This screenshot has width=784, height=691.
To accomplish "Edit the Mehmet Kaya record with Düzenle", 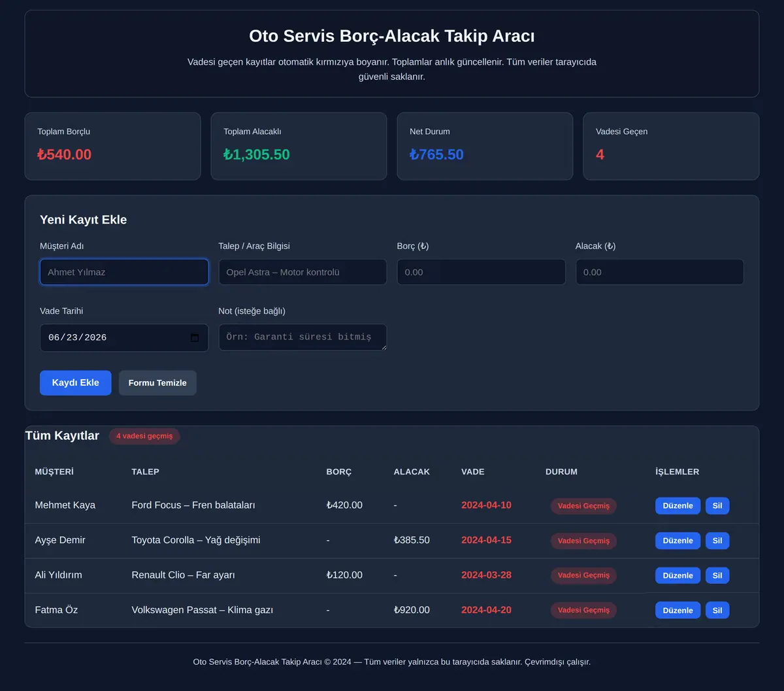I will point(678,506).
